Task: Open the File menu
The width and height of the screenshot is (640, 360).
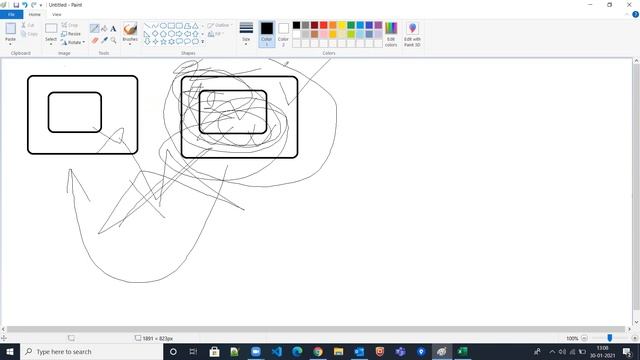Action: click(x=11, y=14)
